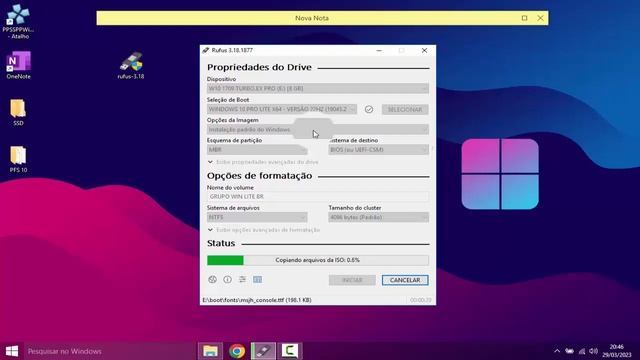Viewport: 640px width, 360px height.
Task: Open the Dispositivo drive dropdown
Action: click(318, 89)
